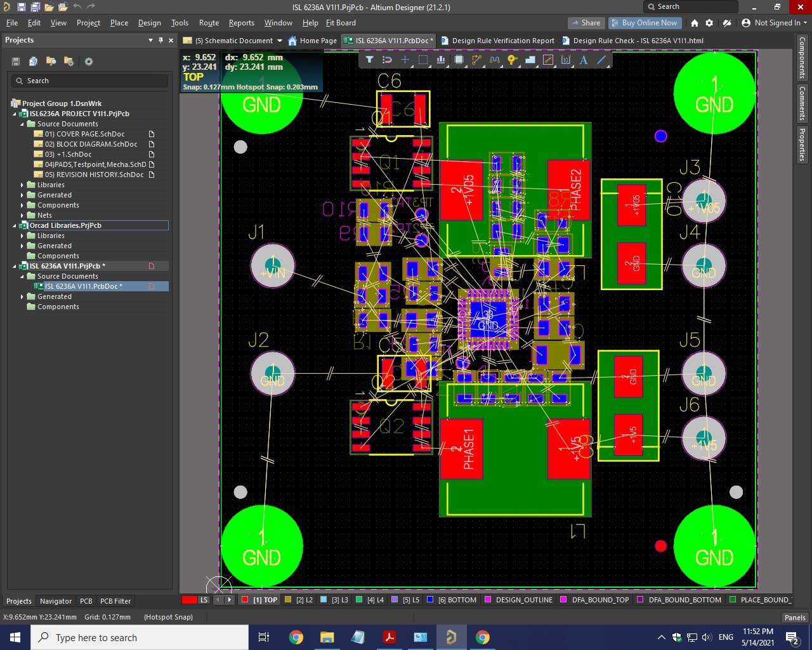
Task: Select the place via tool
Action: (x=512, y=60)
